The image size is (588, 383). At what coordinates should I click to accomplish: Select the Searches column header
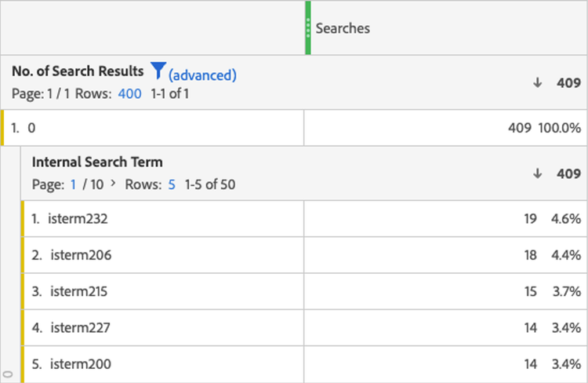[343, 28]
